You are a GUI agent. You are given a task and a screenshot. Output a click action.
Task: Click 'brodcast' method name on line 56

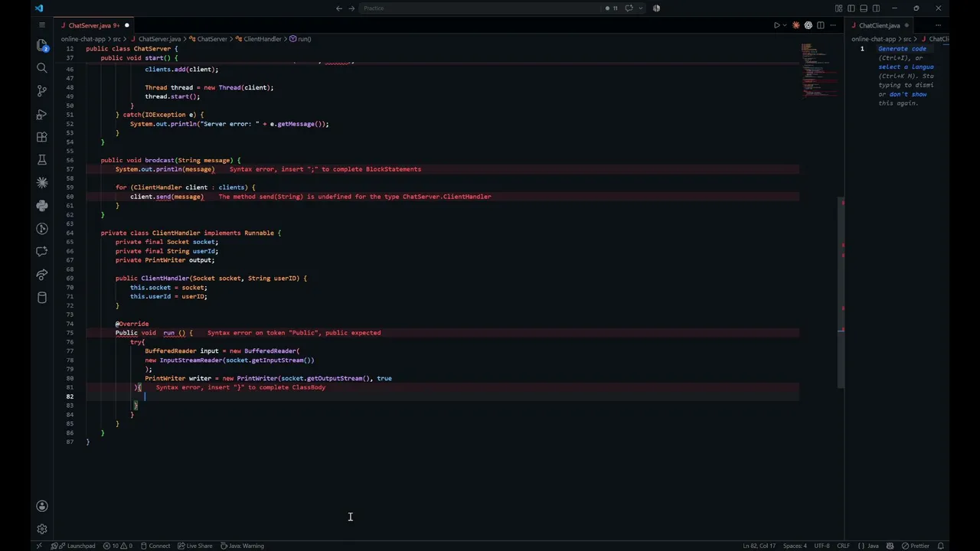(159, 161)
